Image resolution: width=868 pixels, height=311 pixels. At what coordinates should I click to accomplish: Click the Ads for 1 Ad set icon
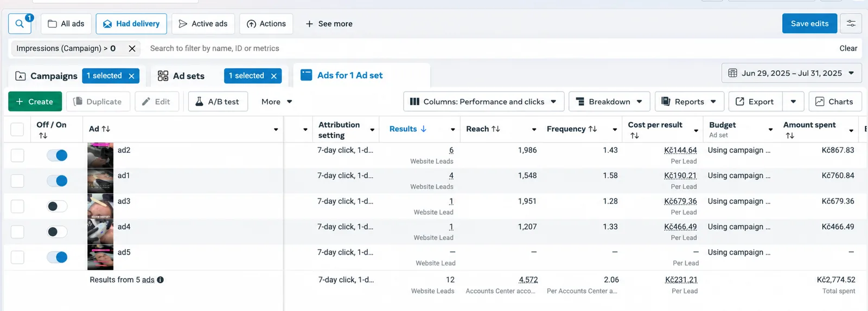(x=307, y=75)
